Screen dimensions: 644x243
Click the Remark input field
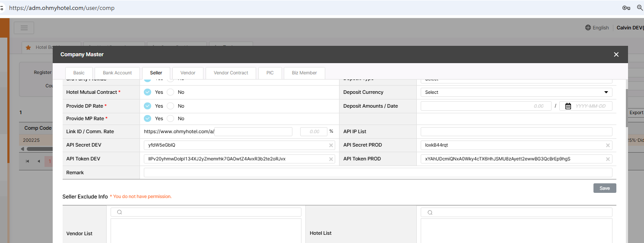pyautogui.click(x=378, y=173)
